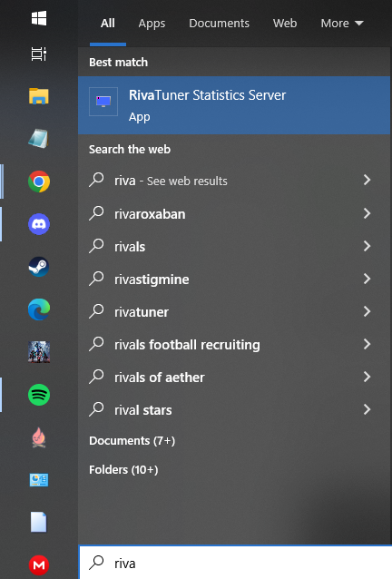Screen dimensions: 392x579
Task: Search the web for riva
Action: pos(234,181)
